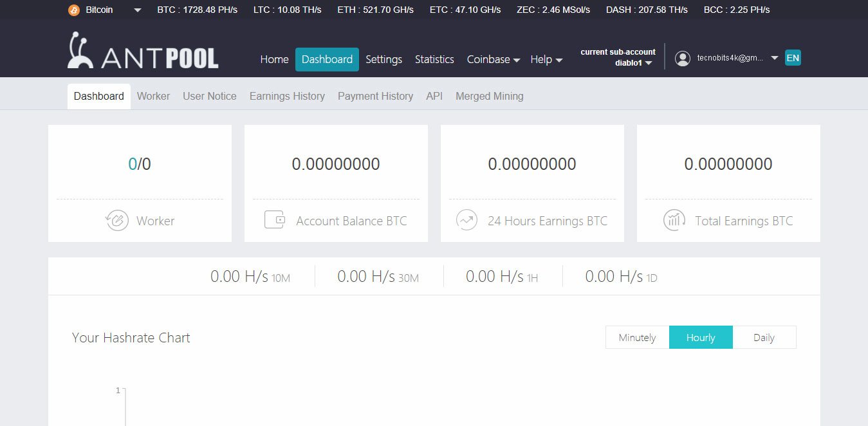Open the Merged Mining tab
The width and height of the screenshot is (868, 426).
tap(489, 96)
